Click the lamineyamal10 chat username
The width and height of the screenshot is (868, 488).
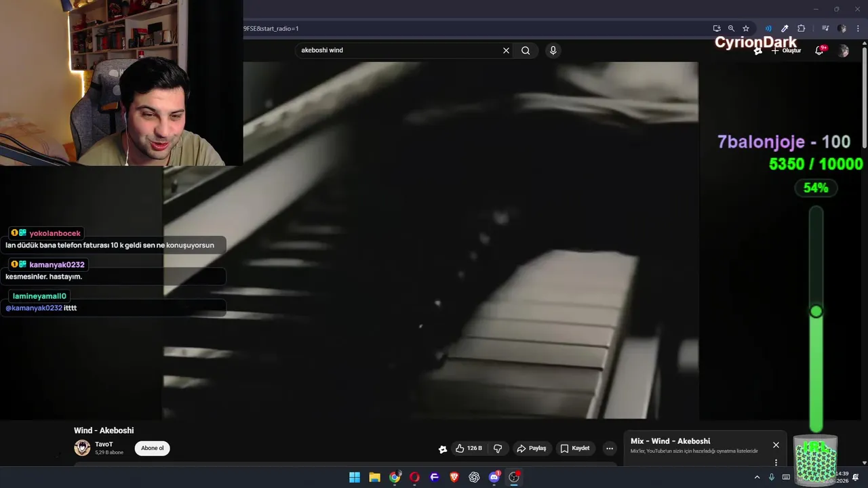[39, 296]
